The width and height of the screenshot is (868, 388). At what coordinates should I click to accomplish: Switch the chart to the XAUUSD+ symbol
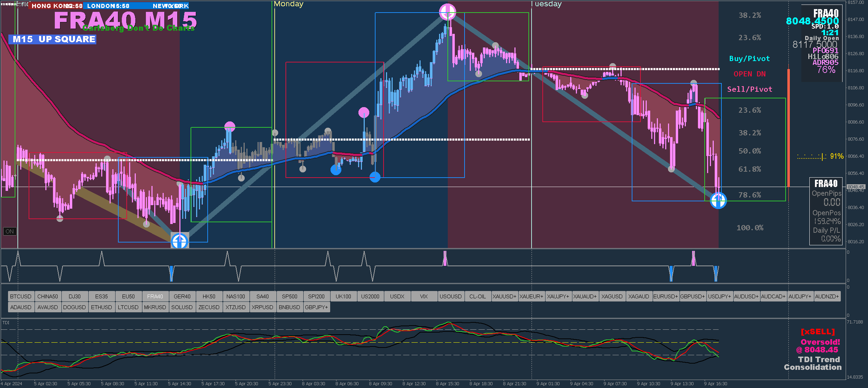pos(504,296)
